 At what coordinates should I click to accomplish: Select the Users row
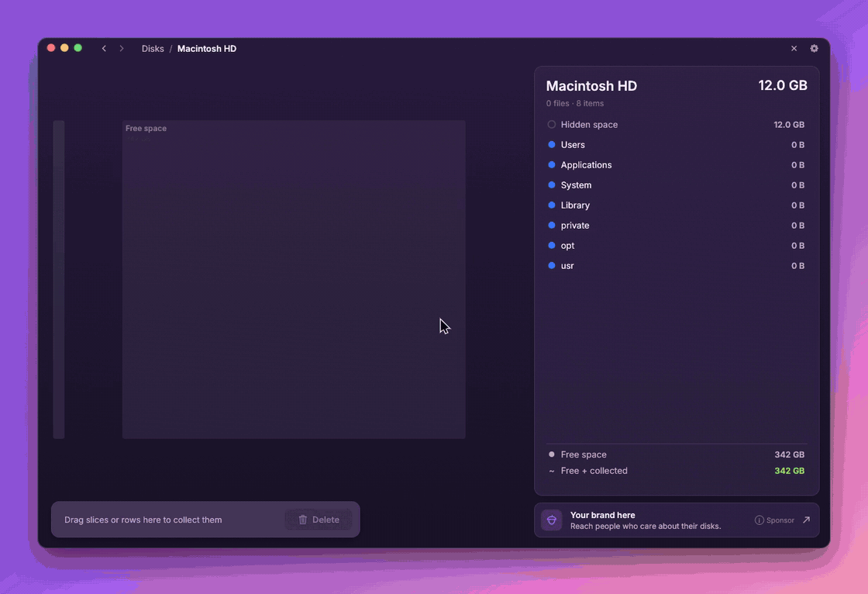point(676,144)
